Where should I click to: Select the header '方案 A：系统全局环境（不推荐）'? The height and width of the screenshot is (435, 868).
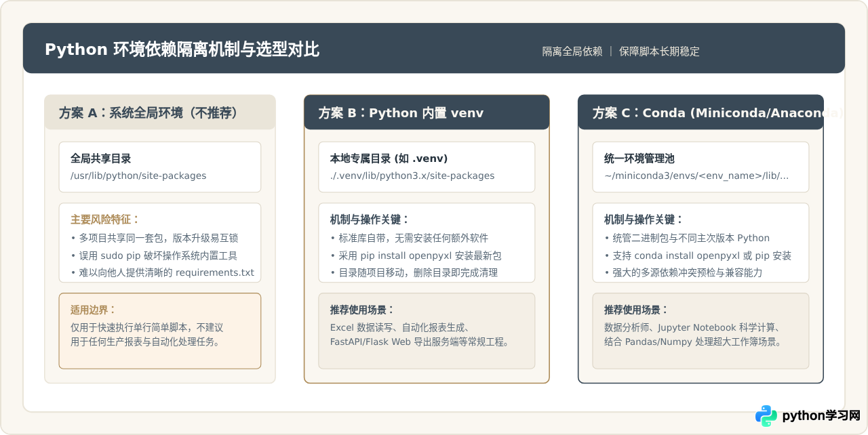click(x=148, y=113)
